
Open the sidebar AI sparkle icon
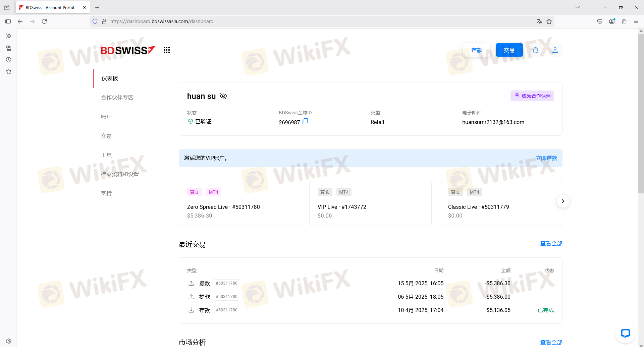9,36
